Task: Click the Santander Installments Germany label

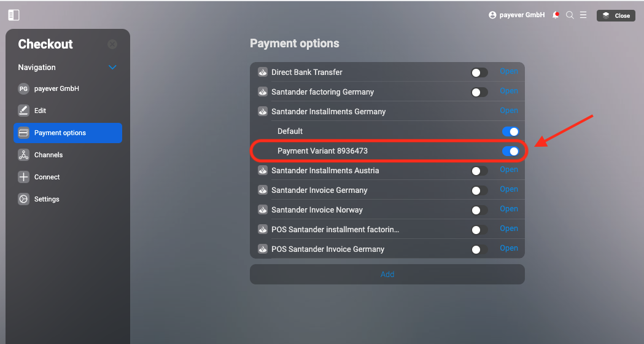Action: point(328,111)
